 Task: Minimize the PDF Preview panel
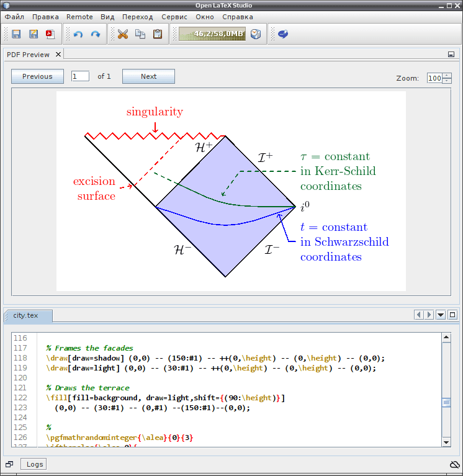pyautogui.click(x=451, y=55)
